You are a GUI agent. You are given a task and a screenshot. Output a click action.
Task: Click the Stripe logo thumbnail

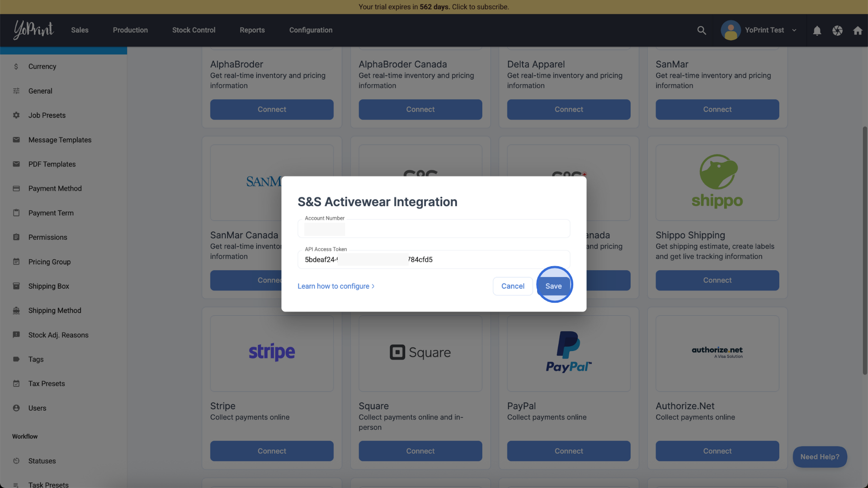click(272, 353)
